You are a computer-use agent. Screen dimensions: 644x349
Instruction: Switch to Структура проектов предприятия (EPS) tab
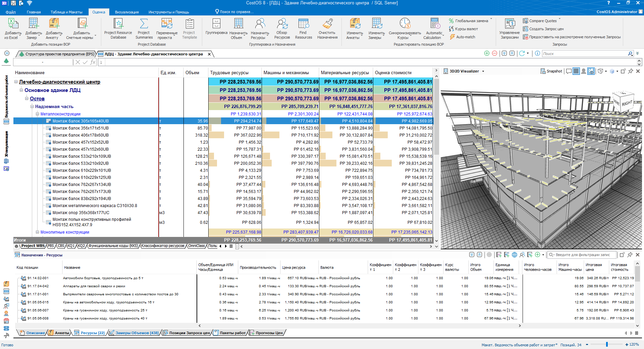click(x=57, y=54)
